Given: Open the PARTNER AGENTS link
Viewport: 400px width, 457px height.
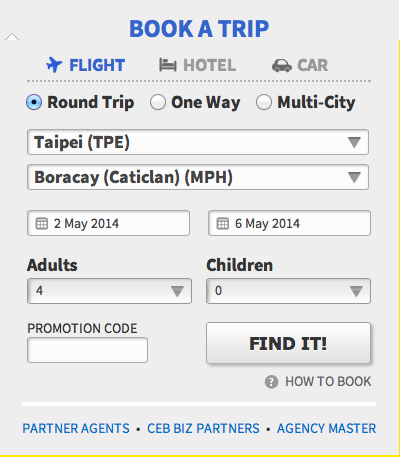Looking at the screenshot, I should pyautogui.click(x=76, y=428).
